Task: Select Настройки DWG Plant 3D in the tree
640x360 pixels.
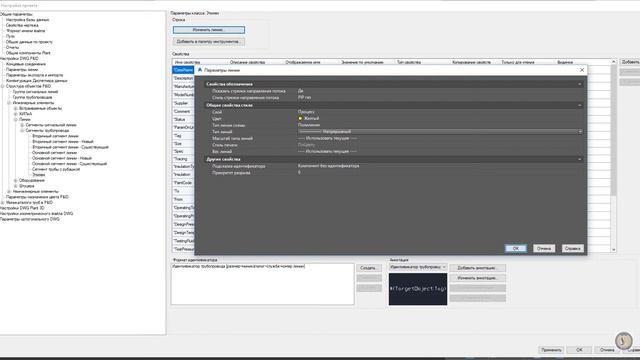Action: [x=22, y=208]
